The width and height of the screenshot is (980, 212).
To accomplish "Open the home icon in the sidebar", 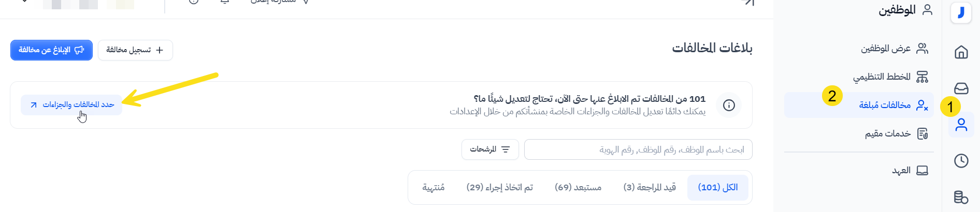I will [x=961, y=52].
